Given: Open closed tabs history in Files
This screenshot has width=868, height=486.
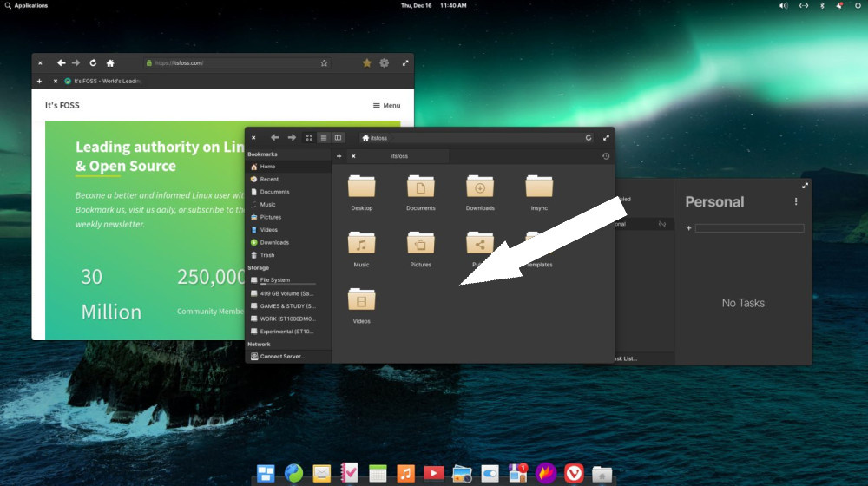Looking at the screenshot, I should pyautogui.click(x=606, y=156).
